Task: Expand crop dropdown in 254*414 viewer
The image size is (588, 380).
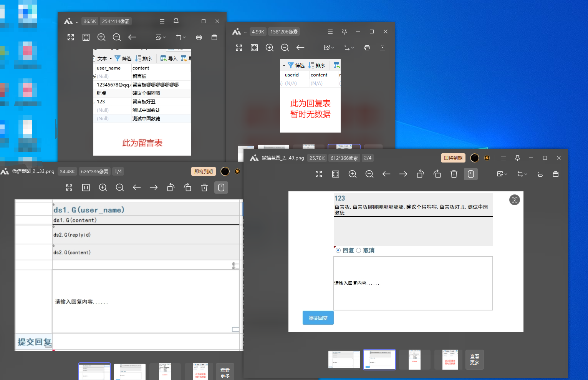Action: tap(181, 37)
